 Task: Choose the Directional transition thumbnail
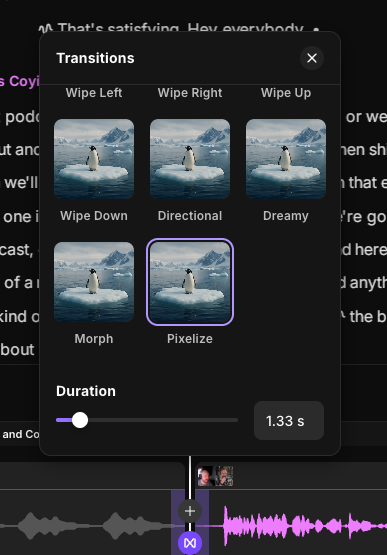[190, 159]
